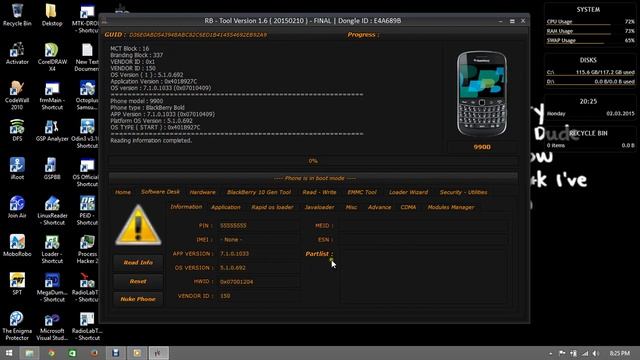Click the yellow warning triangle image

138,225
